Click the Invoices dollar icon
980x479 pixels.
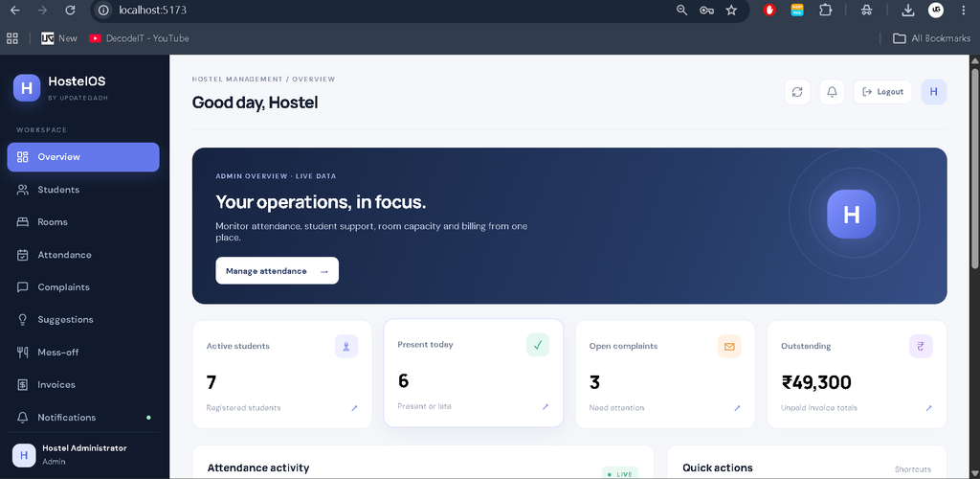point(23,384)
